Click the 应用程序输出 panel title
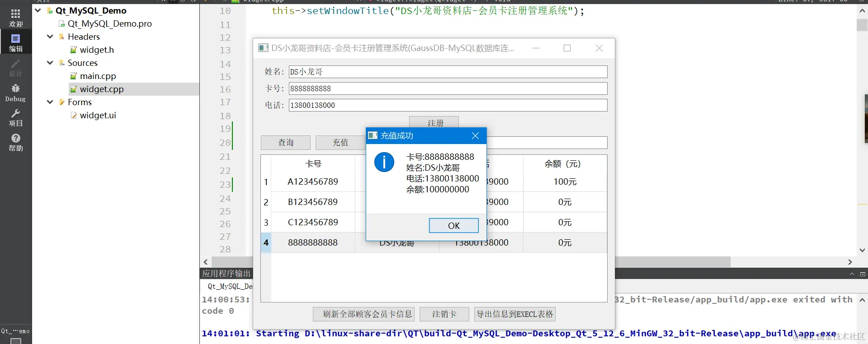The image size is (868, 344). pos(226,274)
